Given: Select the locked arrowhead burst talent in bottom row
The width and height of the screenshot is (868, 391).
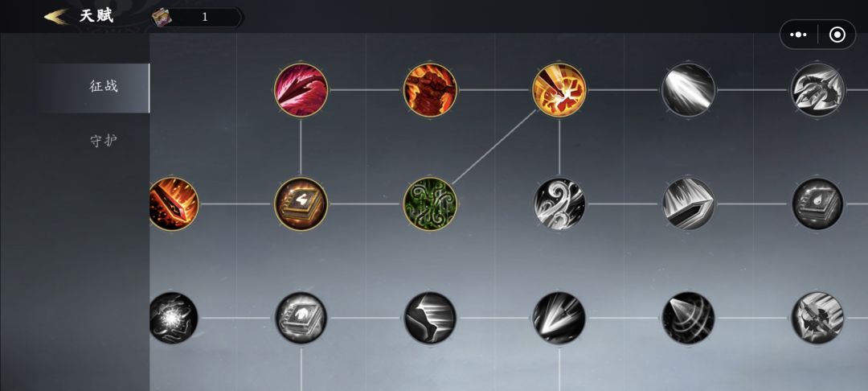Looking at the screenshot, I should coord(559,318).
